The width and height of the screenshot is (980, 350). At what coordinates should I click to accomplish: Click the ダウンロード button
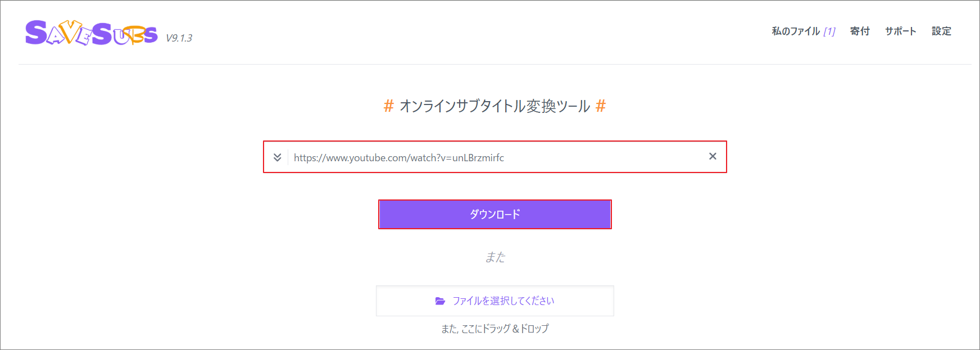pyautogui.click(x=495, y=214)
